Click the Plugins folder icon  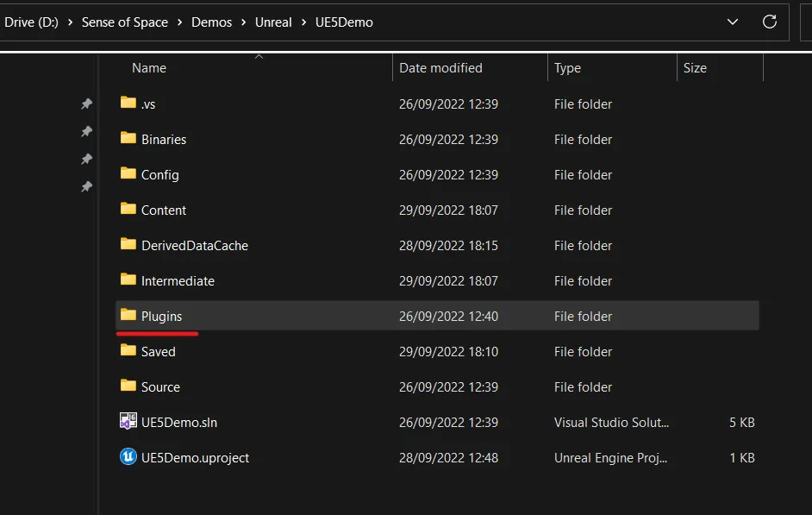(128, 315)
